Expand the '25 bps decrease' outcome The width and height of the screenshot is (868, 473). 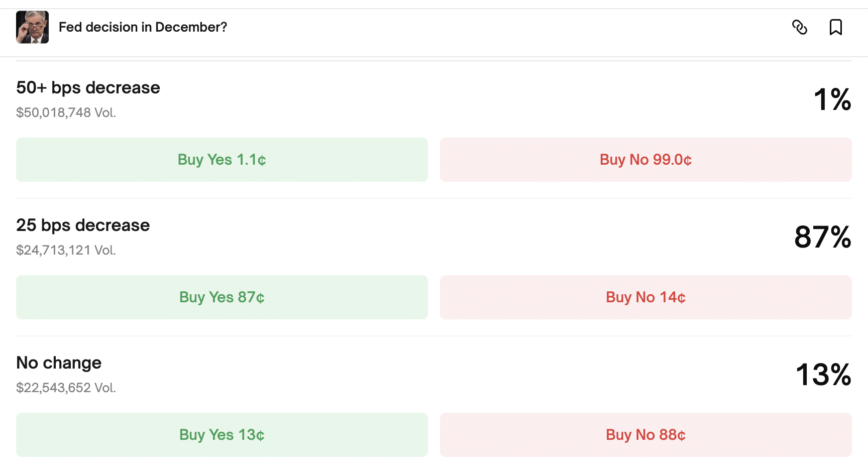click(x=83, y=225)
